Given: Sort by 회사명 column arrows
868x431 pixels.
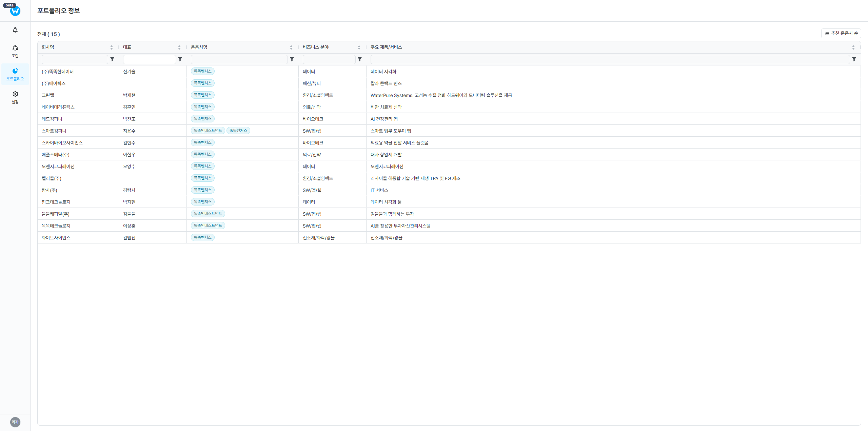Looking at the screenshot, I should coord(111,47).
